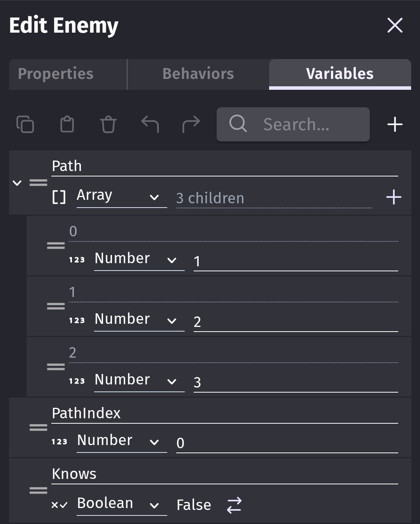Open the Boolean type dropdown for Knows
Screen dimensions: 420x524
click(121, 504)
